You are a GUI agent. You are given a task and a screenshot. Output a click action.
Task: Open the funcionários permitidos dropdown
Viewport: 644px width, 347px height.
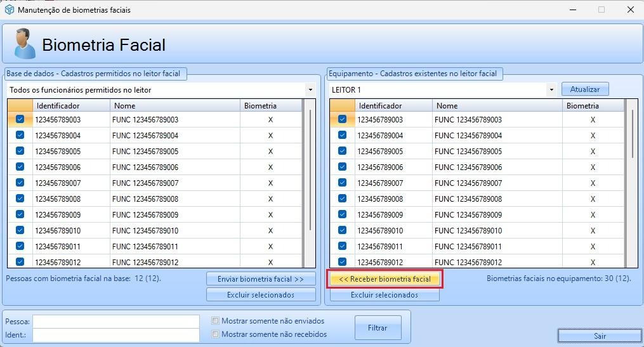(310, 90)
